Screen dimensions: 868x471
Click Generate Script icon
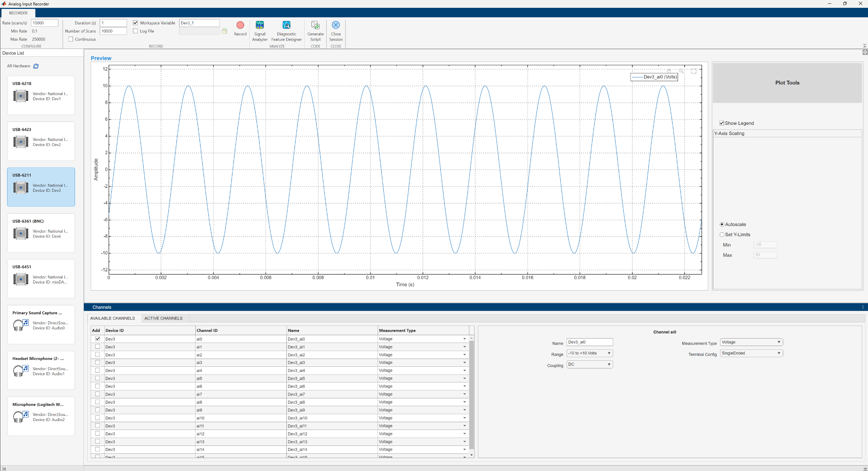pyautogui.click(x=315, y=25)
